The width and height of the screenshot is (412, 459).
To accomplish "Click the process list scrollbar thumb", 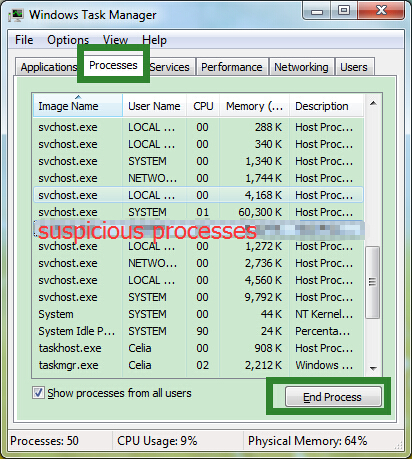I will click(373, 282).
